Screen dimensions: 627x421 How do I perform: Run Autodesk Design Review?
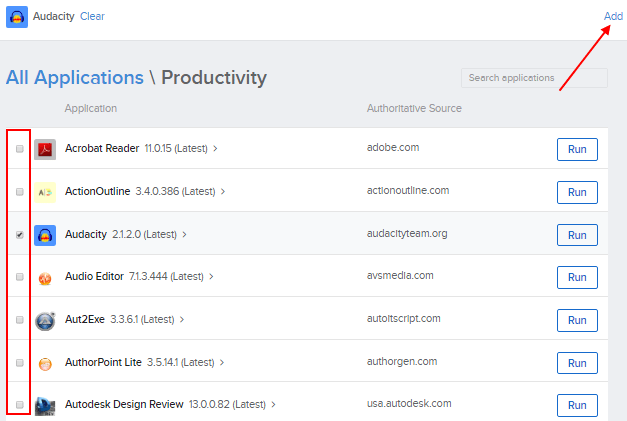coord(577,405)
